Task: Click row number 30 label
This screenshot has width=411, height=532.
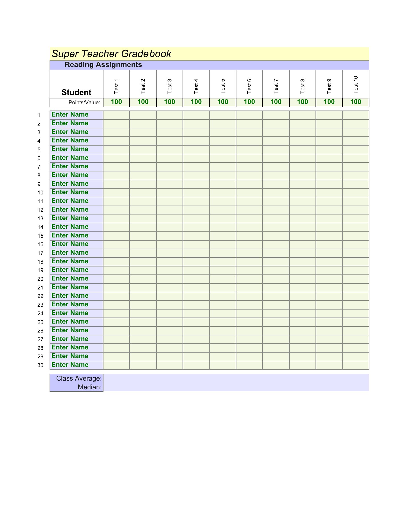Action: click(40, 365)
